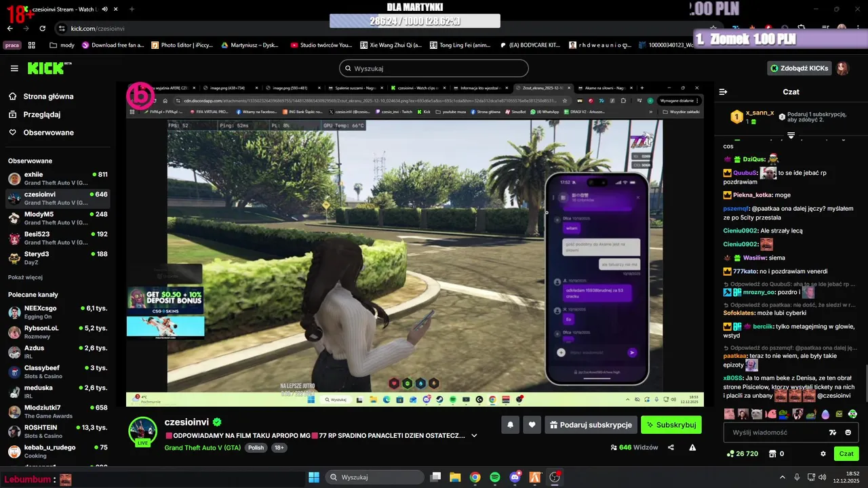Image resolution: width=868 pixels, height=488 pixels.
Task: Click Podaruj subskrypcje button
Action: pos(591,425)
